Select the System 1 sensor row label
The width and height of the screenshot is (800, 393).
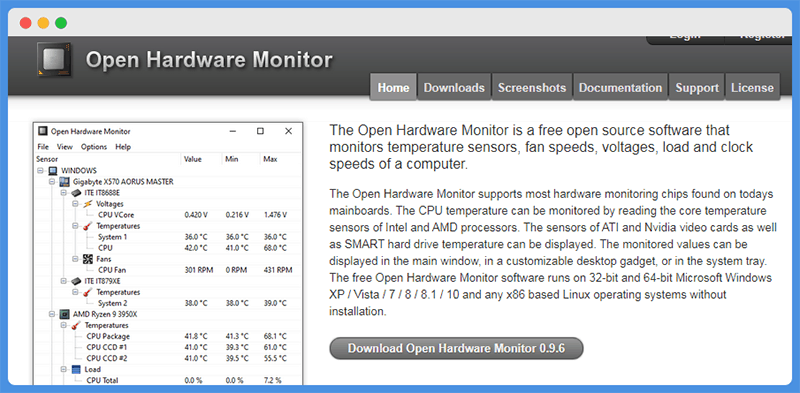coord(112,237)
